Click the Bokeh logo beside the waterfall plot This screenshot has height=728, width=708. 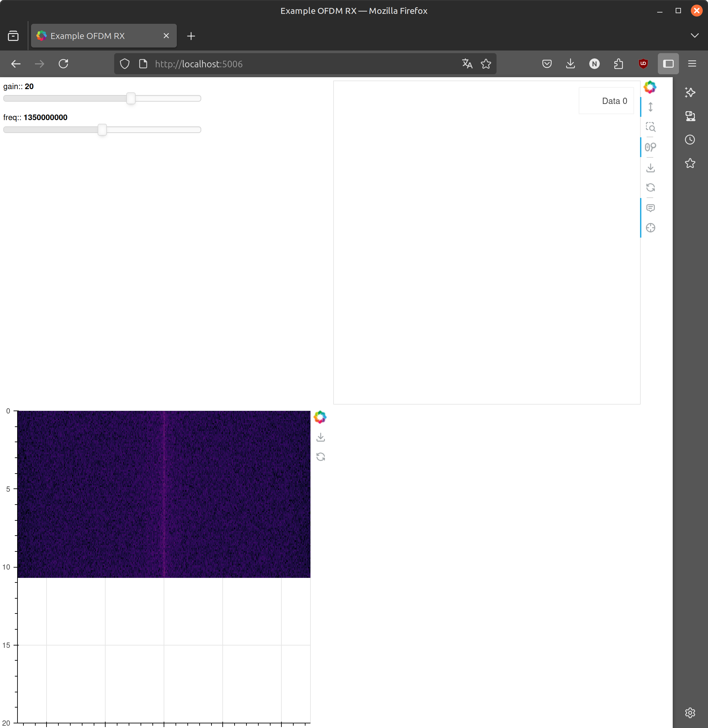[x=320, y=417]
